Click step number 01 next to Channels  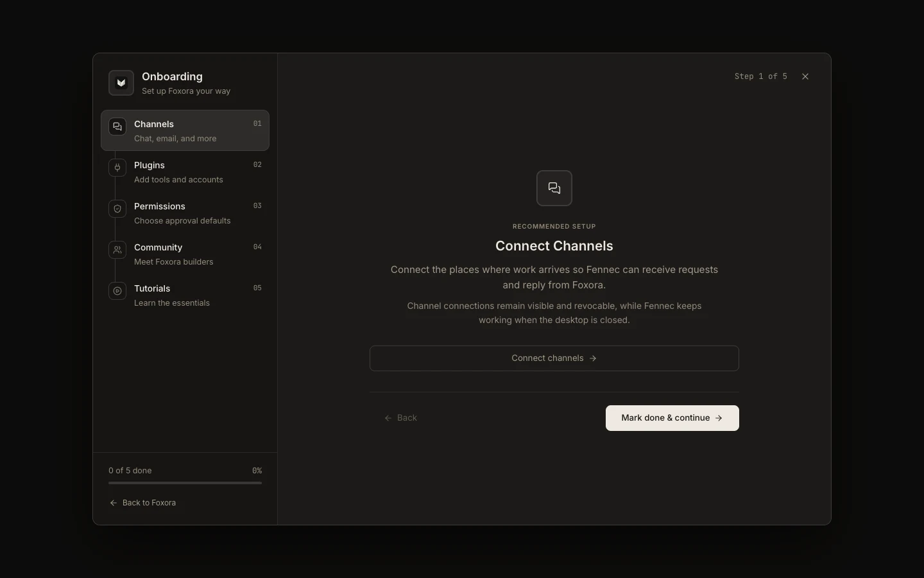(257, 124)
